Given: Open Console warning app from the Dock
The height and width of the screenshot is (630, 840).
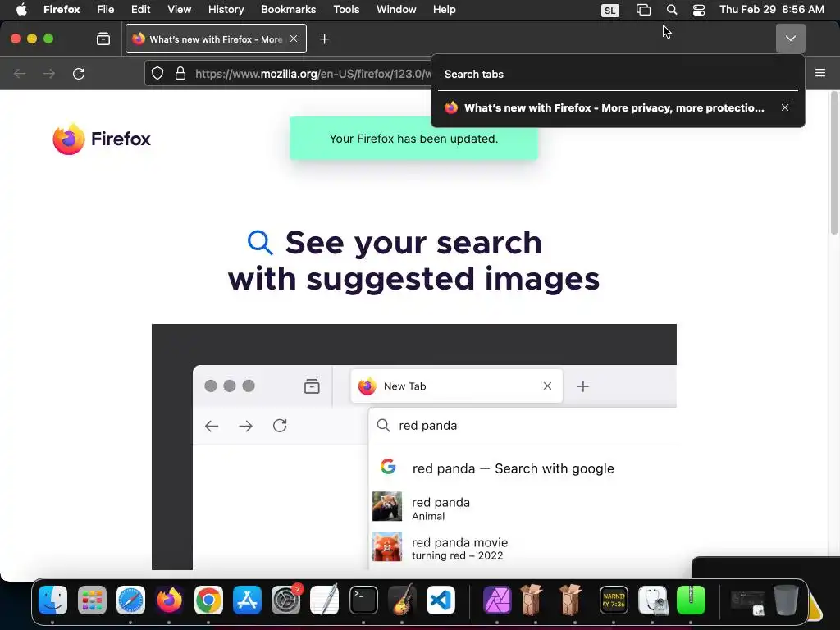Looking at the screenshot, I should (614, 600).
